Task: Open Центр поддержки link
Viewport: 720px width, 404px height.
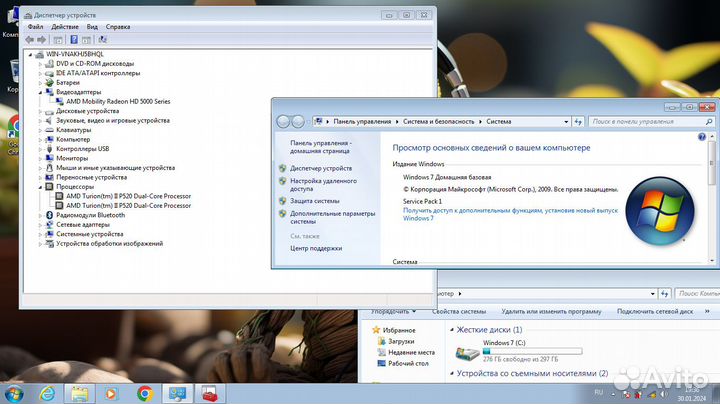Action: (316, 248)
